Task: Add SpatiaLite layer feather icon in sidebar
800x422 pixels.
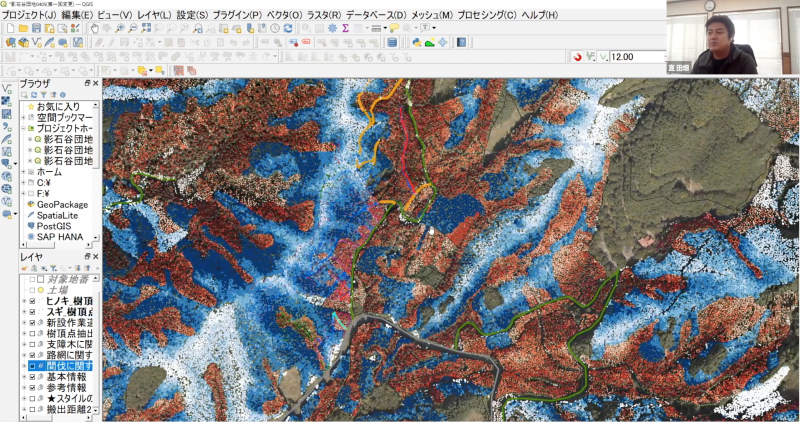Action: (7, 139)
